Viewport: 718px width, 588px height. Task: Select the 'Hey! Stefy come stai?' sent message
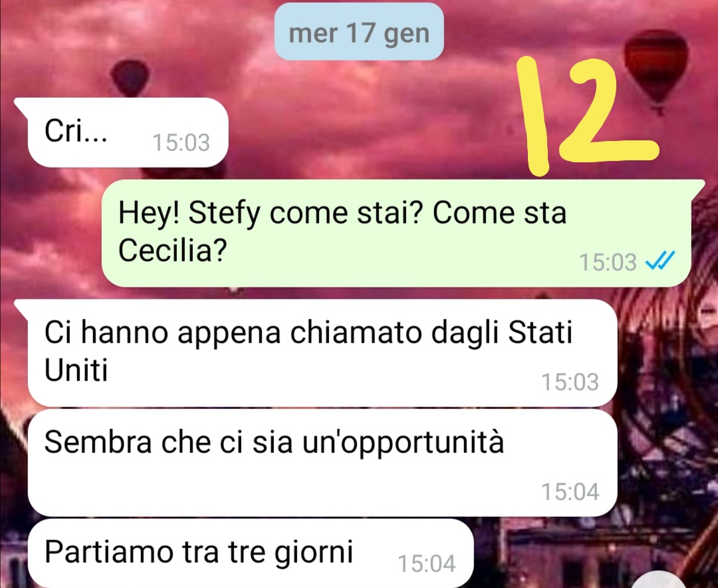pyautogui.click(x=396, y=233)
